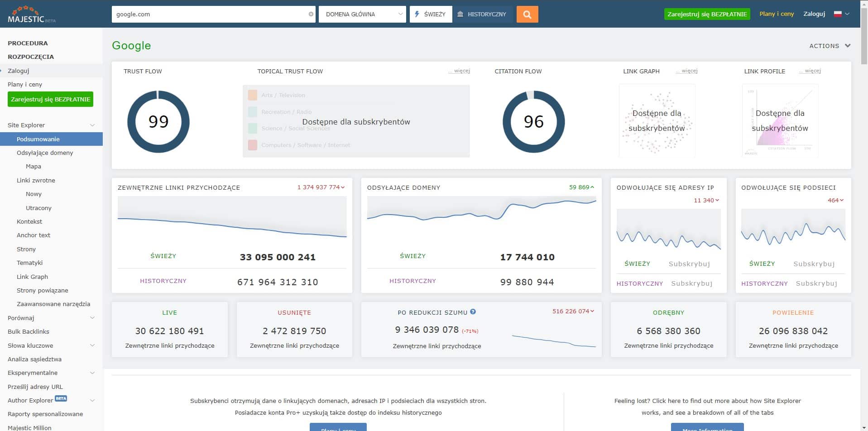Select the Historyczny index toggle
The height and width of the screenshot is (431, 868).
coord(483,14)
